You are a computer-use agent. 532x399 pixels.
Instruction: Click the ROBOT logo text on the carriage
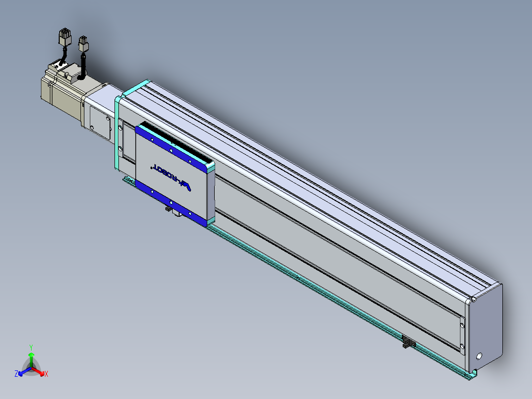[x=171, y=177]
